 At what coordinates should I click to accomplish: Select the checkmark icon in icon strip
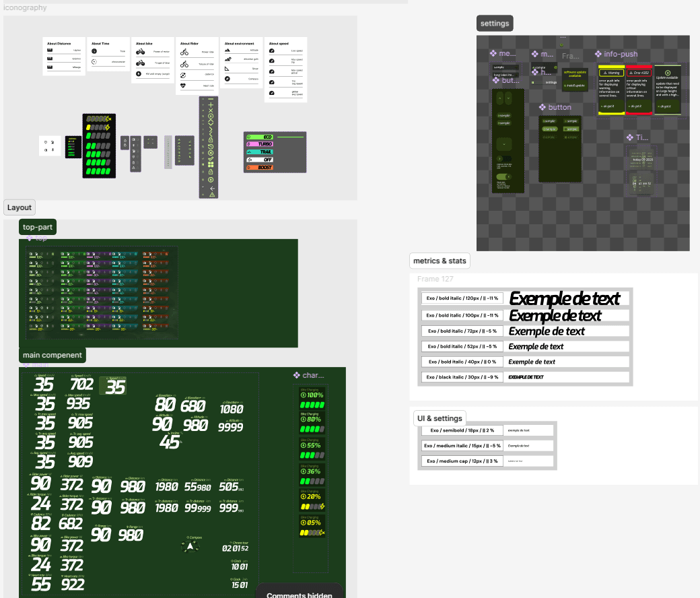click(x=211, y=158)
